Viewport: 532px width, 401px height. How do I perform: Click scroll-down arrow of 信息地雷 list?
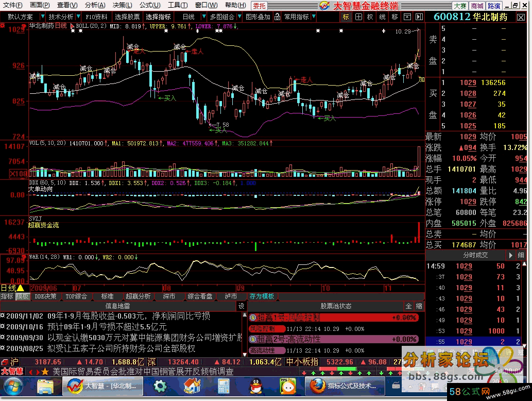click(x=245, y=354)
